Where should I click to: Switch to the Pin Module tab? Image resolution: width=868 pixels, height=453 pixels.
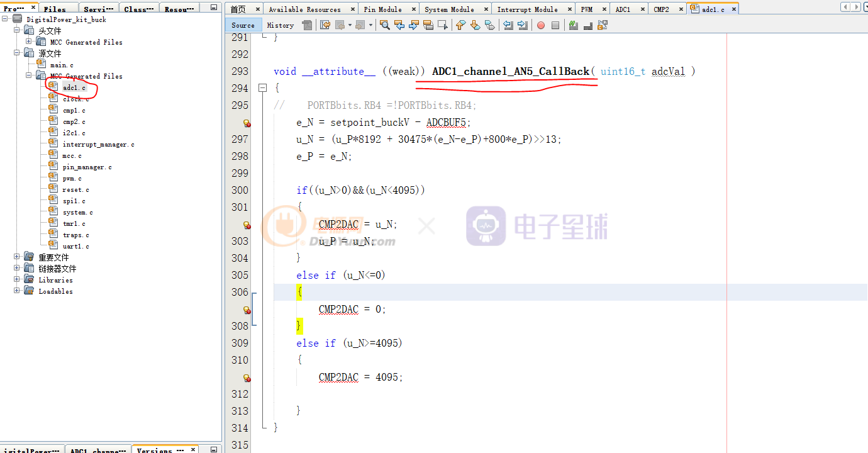coord(382,9)
